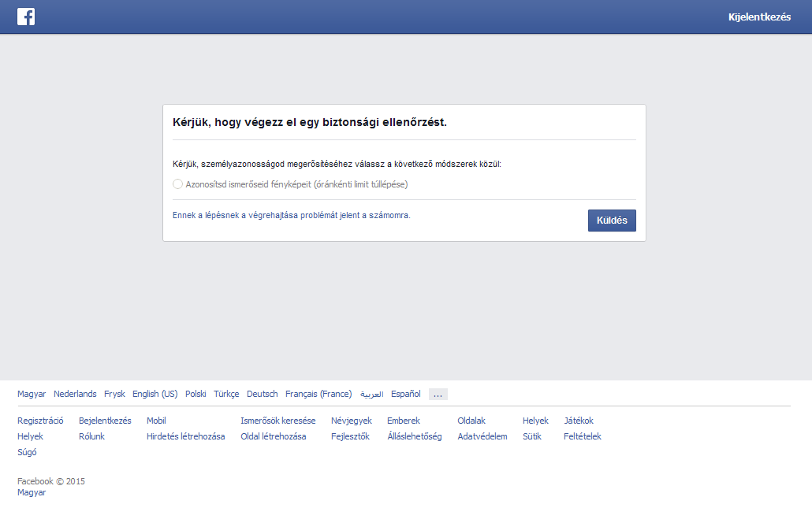Visit the Súgó help link

click(27, 452)
